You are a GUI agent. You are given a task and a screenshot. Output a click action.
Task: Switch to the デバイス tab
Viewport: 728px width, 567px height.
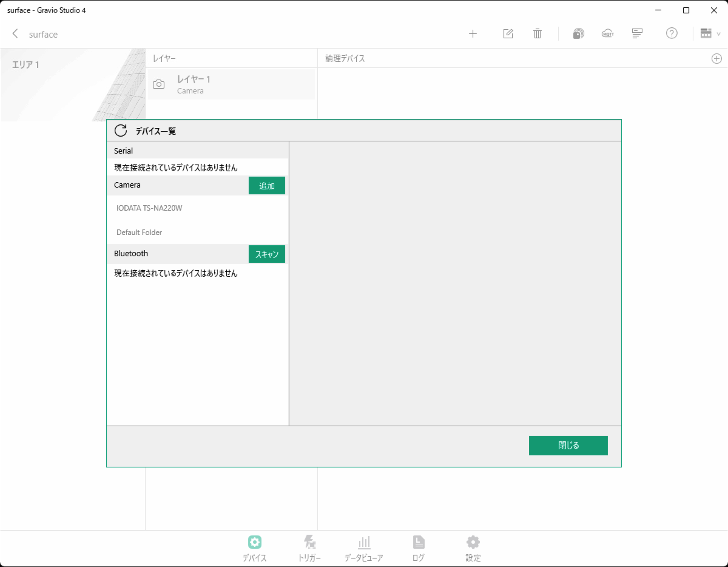pyautogui.click(x=254, y=549)
